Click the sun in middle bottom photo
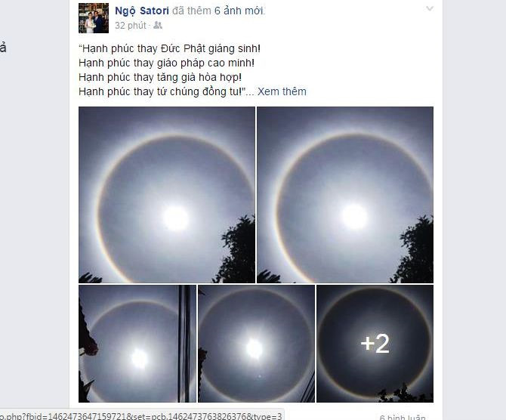506x420 pixels. point(255,349)
